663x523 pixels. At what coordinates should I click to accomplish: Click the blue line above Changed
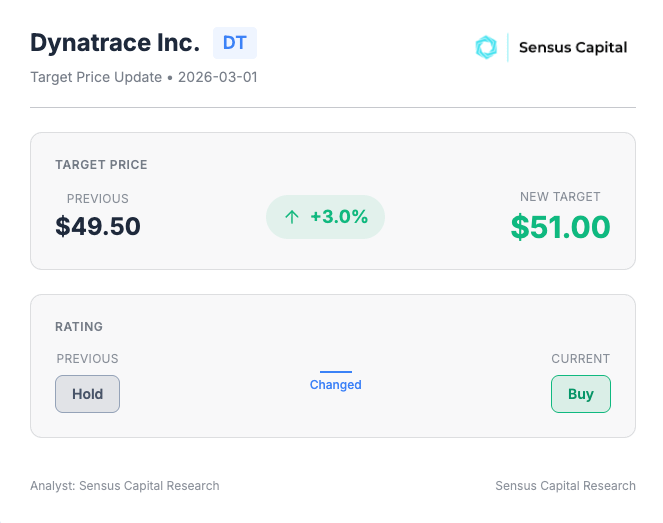coord(336,372)
